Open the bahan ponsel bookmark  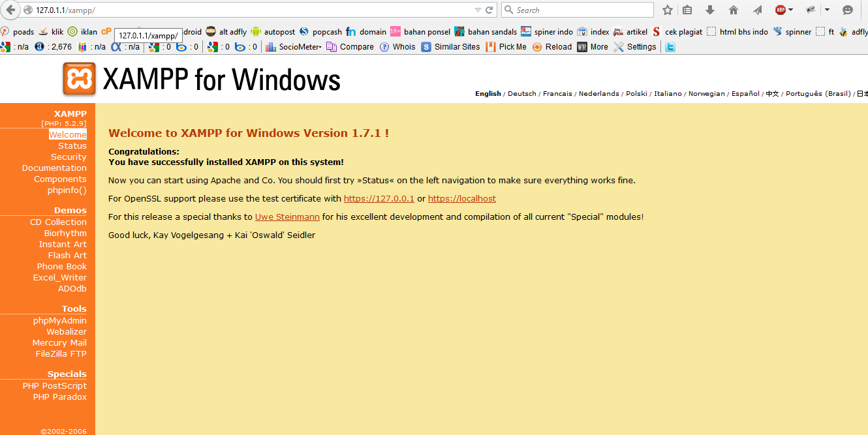click(x=420, y=31)
